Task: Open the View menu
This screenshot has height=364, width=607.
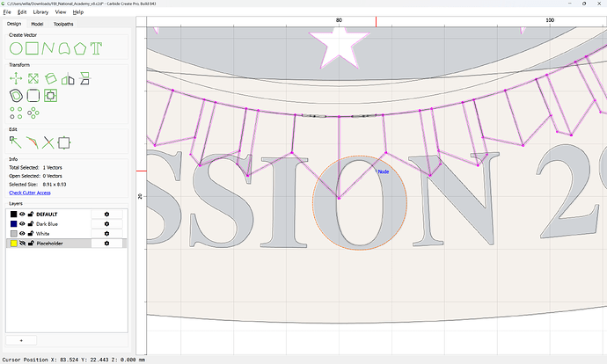Action: coord(61,12)
